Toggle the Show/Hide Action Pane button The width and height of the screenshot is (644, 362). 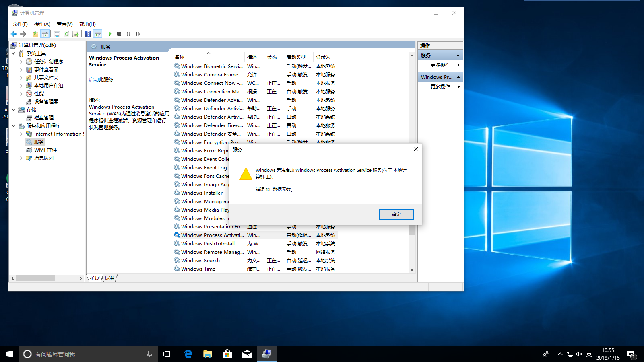(97, 34)
